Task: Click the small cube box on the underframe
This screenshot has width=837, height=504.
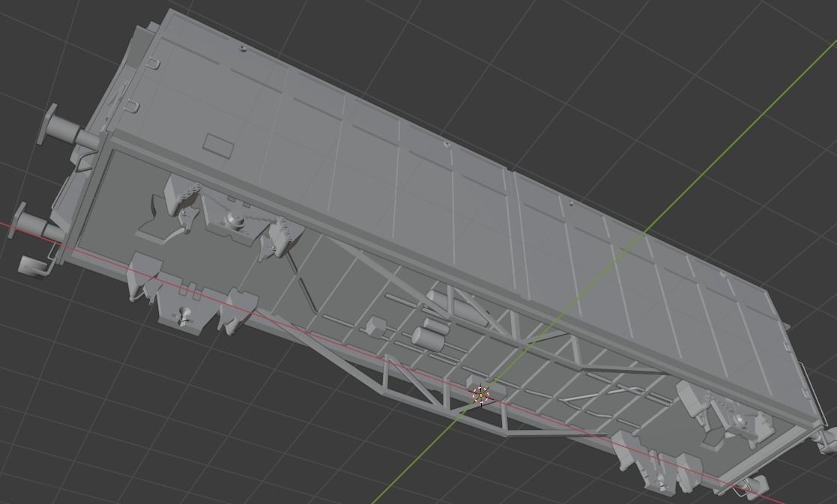Action: (x=378, y=327)
